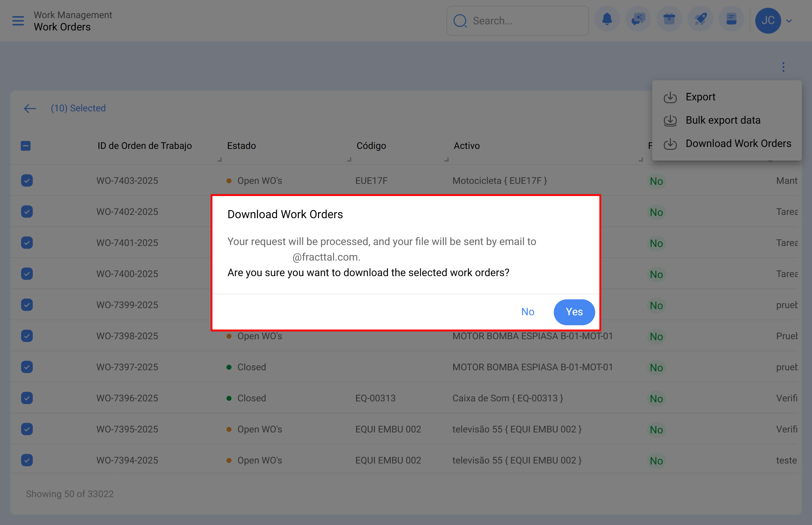Screen dimensions: 812x525
Task: Click asset Caixa de Som { EQ-00313 }
Action: 508,398
